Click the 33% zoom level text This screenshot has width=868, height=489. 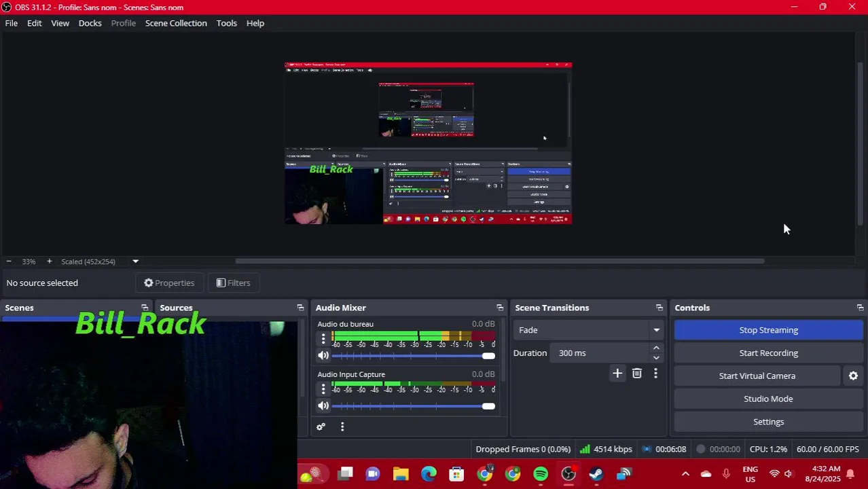click(x=29, y=261)
